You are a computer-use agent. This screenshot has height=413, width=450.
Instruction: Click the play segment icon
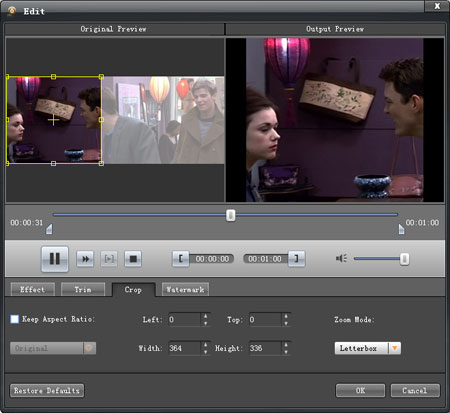click(x=109, y=259)
